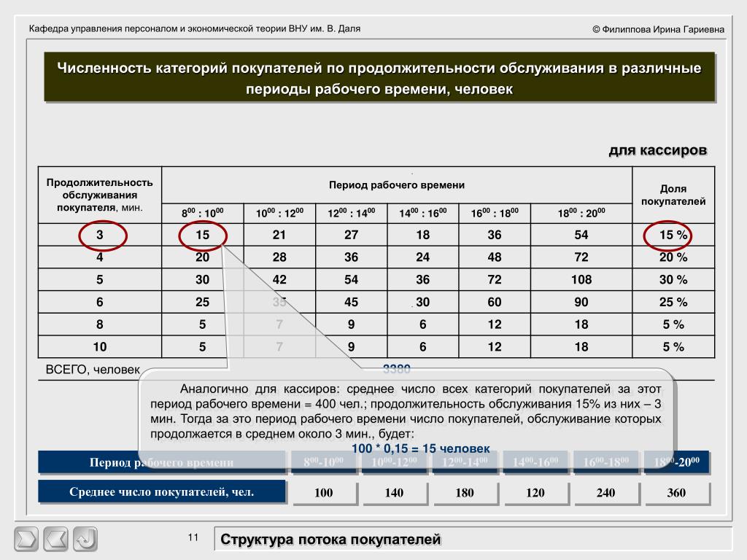
Task: Select average buyers value '100'
Action: pyautogui.click(x=323, y=493)
